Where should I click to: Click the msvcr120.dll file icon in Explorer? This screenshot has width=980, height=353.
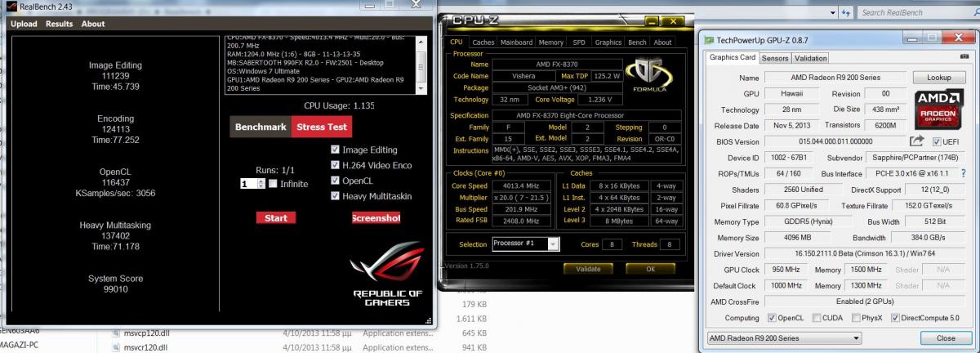[x=114, y=347]
